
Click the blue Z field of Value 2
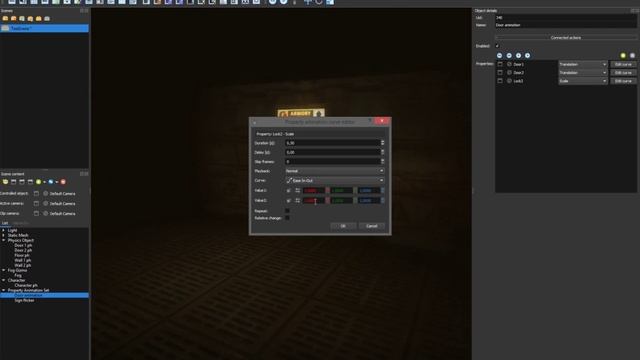pos(369,201)
